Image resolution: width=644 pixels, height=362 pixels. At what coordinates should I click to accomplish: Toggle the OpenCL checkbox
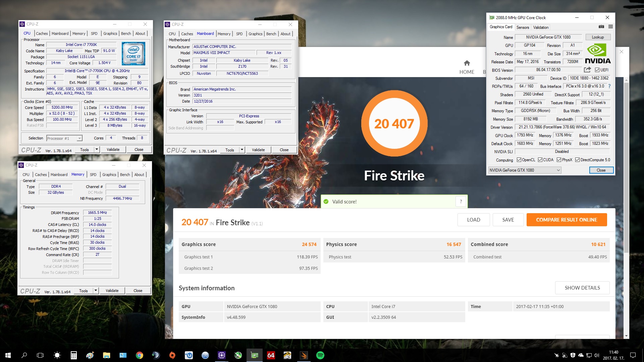point(519,160)
